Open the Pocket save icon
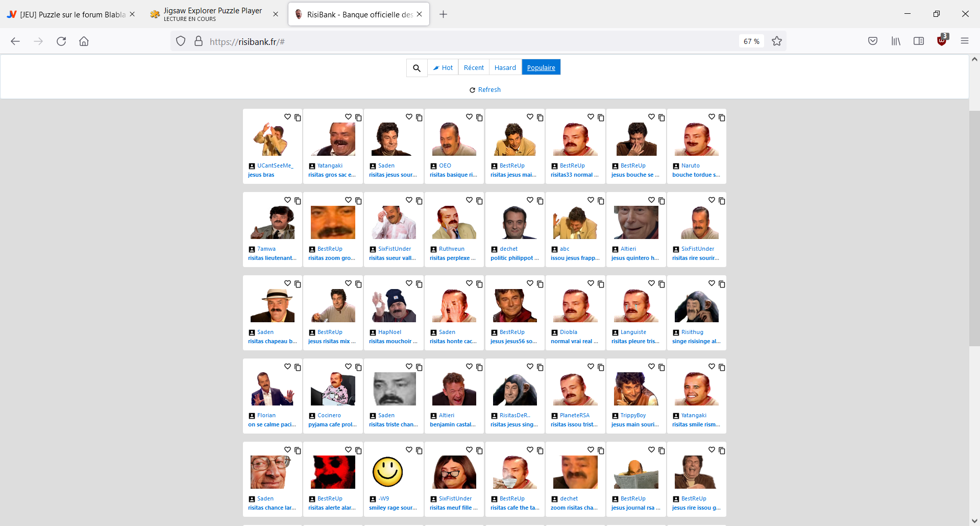 [x=872, y=41]
